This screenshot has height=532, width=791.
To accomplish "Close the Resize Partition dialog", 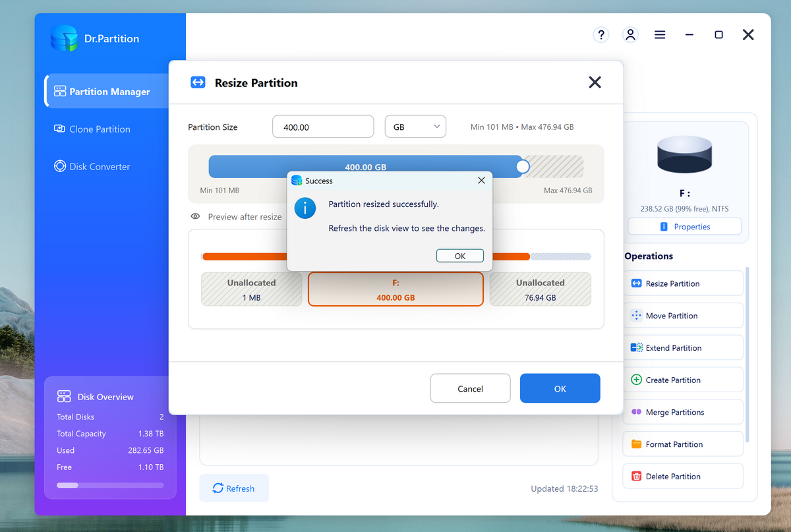I will click(595, 82).
